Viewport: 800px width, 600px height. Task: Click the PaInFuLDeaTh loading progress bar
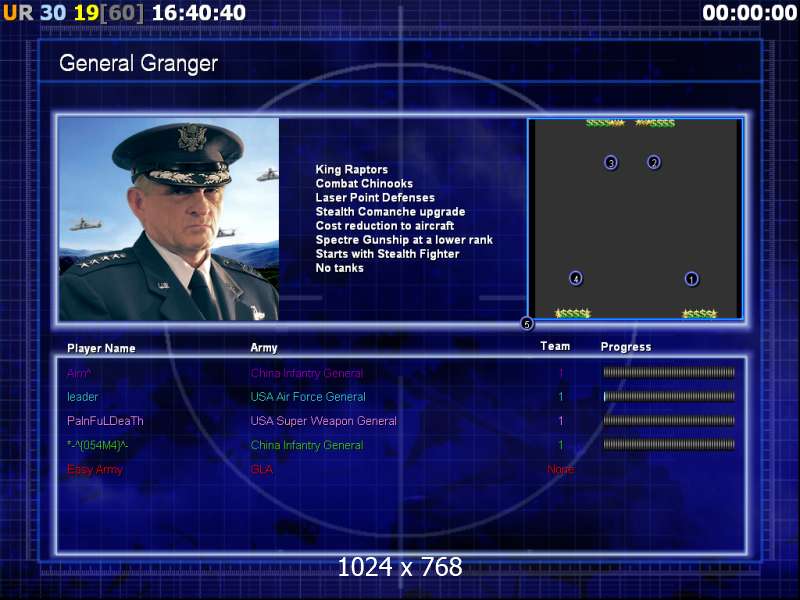(668, 421)
